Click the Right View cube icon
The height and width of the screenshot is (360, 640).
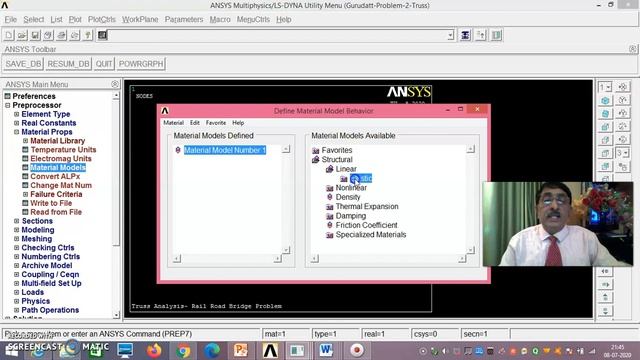[x=605, y=140]
